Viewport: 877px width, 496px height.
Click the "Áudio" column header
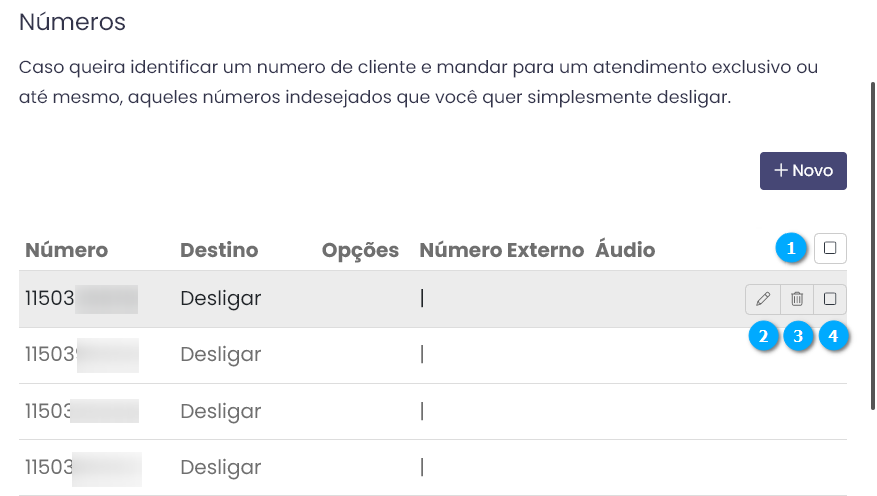[625, 250]
